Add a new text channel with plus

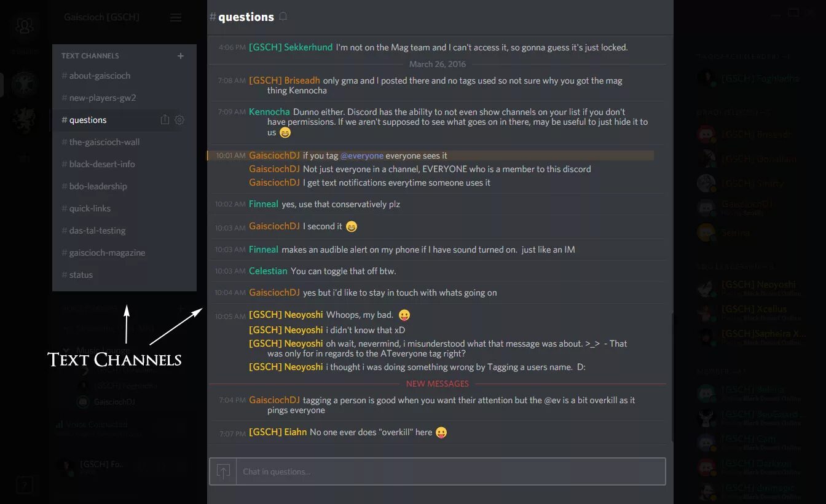(x=181, y=56)
